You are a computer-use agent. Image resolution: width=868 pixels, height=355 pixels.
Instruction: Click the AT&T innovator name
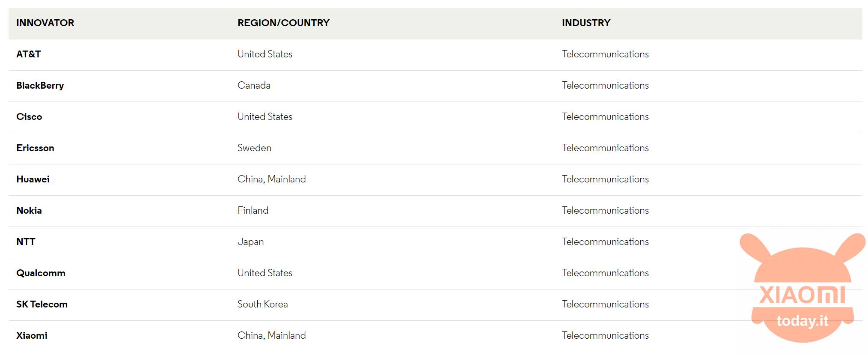click(x=29, y=54)
